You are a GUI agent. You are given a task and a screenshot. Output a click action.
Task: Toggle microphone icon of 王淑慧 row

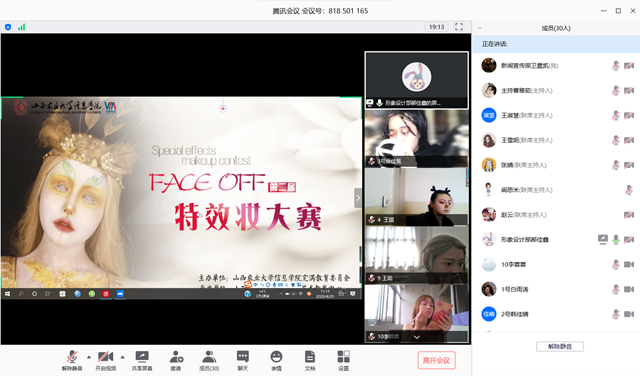(616, 116)
